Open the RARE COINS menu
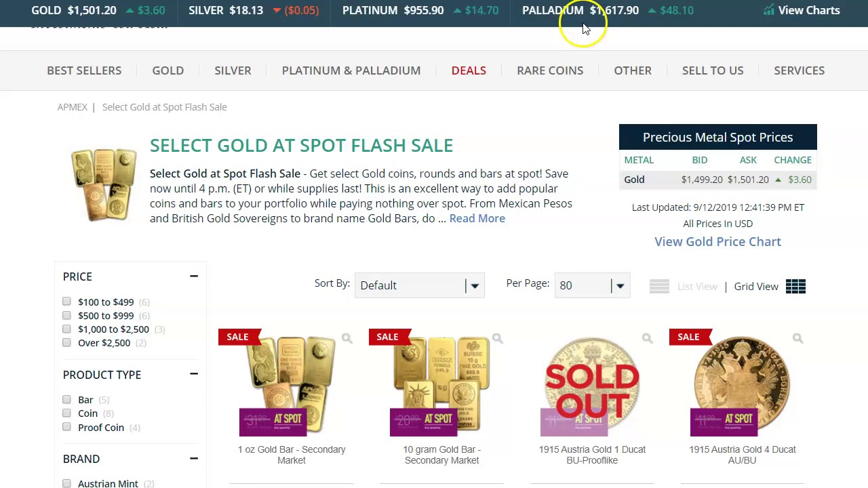Screen dimensions: 868x488 (550, 70)
